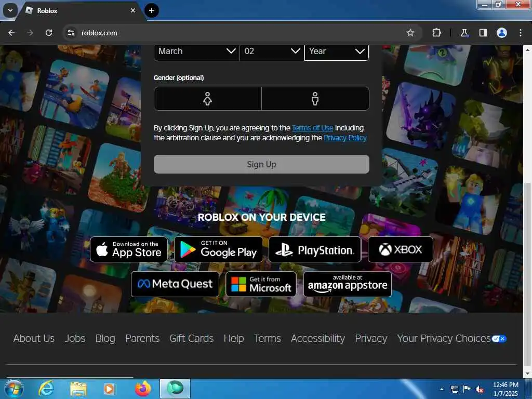Open the About Us footer link
Viewport: 532px width, 399px height.
pyautogui.click(x=34, y=338)
